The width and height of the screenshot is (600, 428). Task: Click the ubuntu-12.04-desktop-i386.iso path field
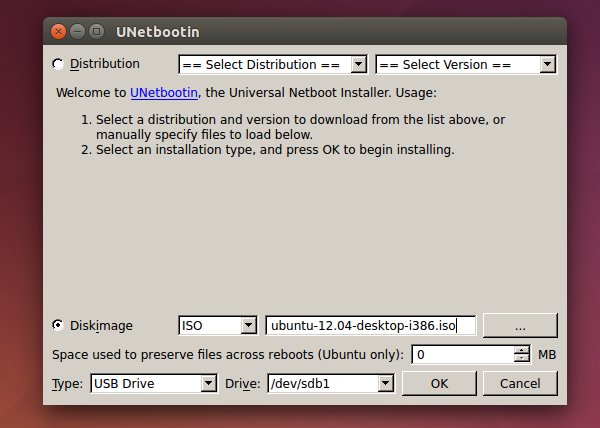371,325
